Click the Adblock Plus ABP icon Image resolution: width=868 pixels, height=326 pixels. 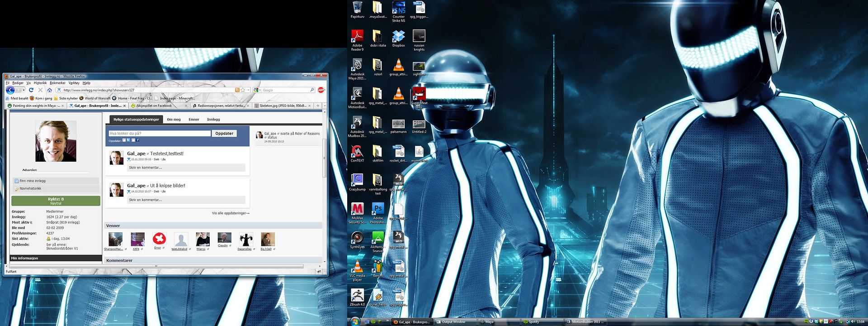(x=321, y=90)
